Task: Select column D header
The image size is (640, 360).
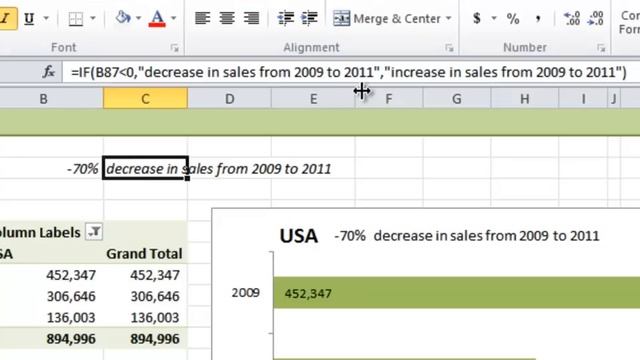Action: (x=230, y=99)
